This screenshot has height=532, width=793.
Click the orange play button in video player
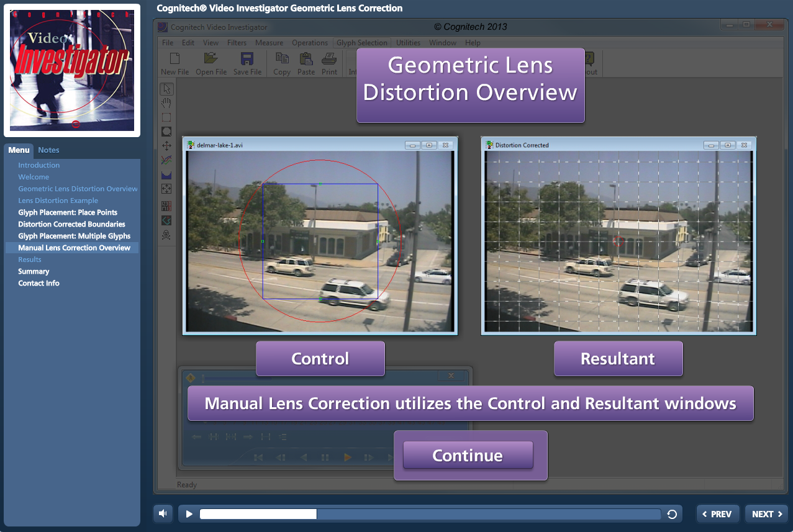click(347, 458)
